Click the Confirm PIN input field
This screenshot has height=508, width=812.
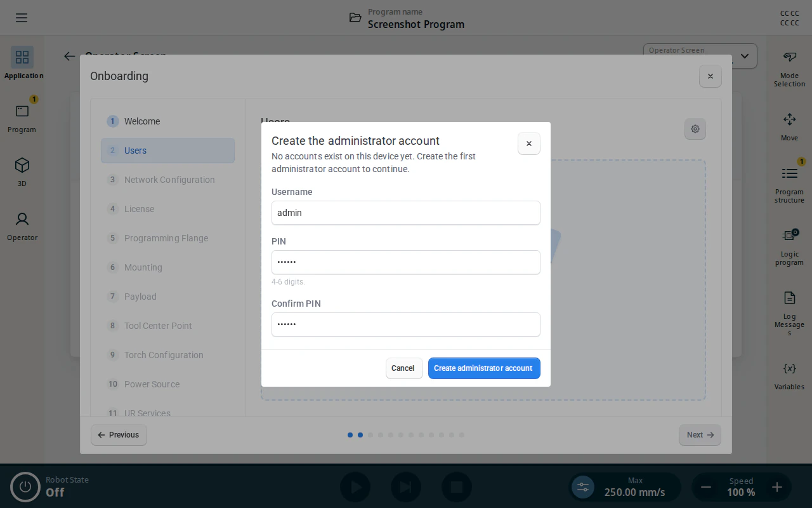pyautogui.click(x=406, y=324)
